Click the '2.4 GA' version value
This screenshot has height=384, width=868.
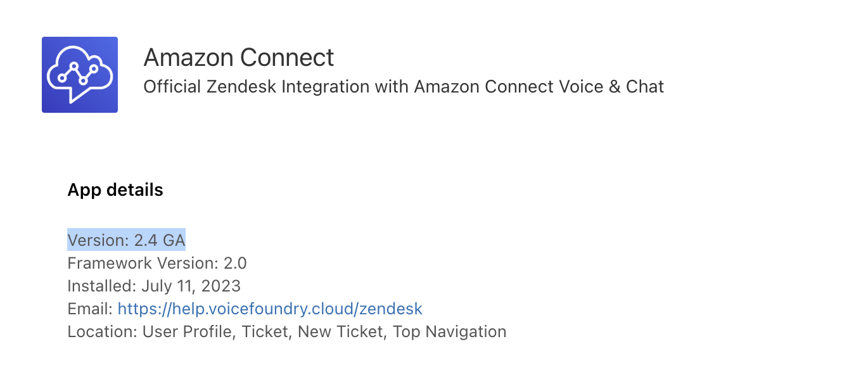pos(160,240)
